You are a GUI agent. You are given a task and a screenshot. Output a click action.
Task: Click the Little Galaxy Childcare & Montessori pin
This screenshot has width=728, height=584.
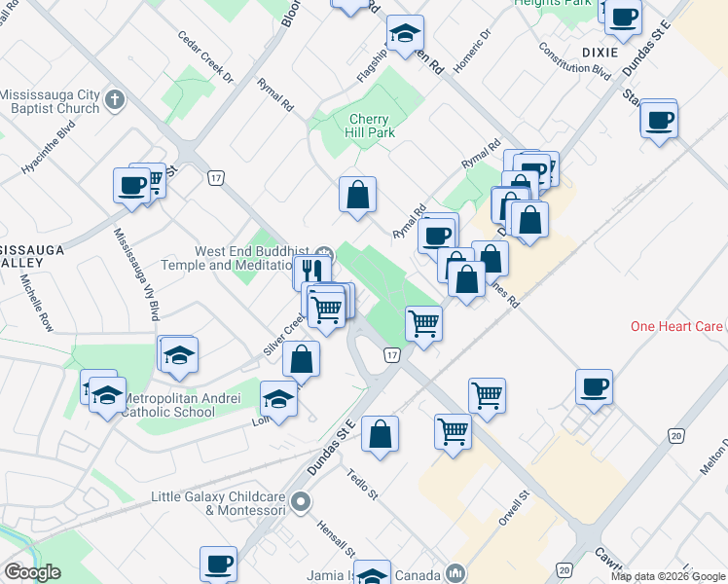click(x=302, y=503)
